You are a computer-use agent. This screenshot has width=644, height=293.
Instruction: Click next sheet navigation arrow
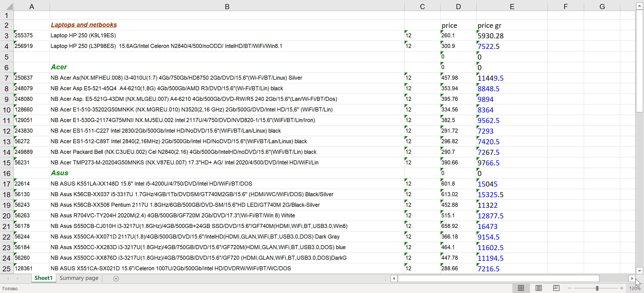(x=17, y=278)
